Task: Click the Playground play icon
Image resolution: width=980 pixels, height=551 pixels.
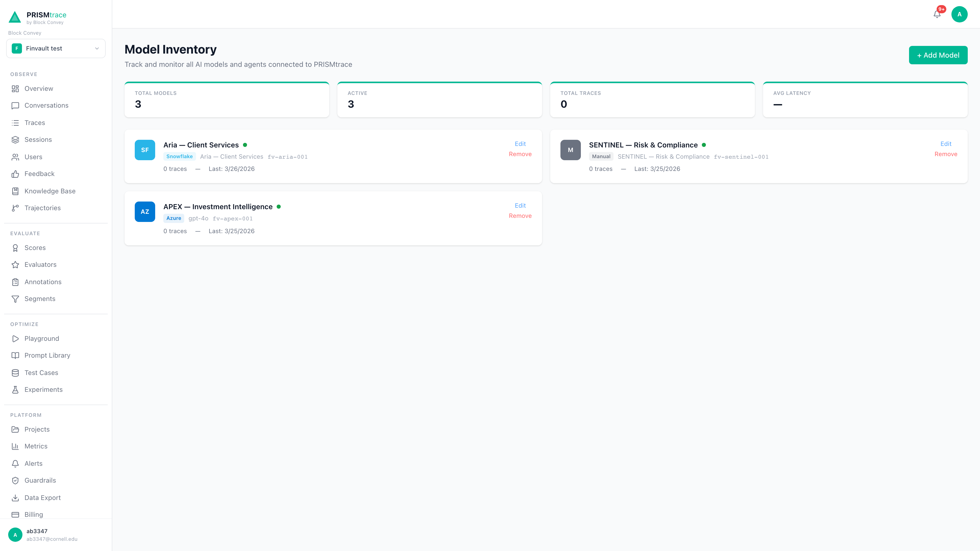Action: pyautogui.click(x=15, y=339)
